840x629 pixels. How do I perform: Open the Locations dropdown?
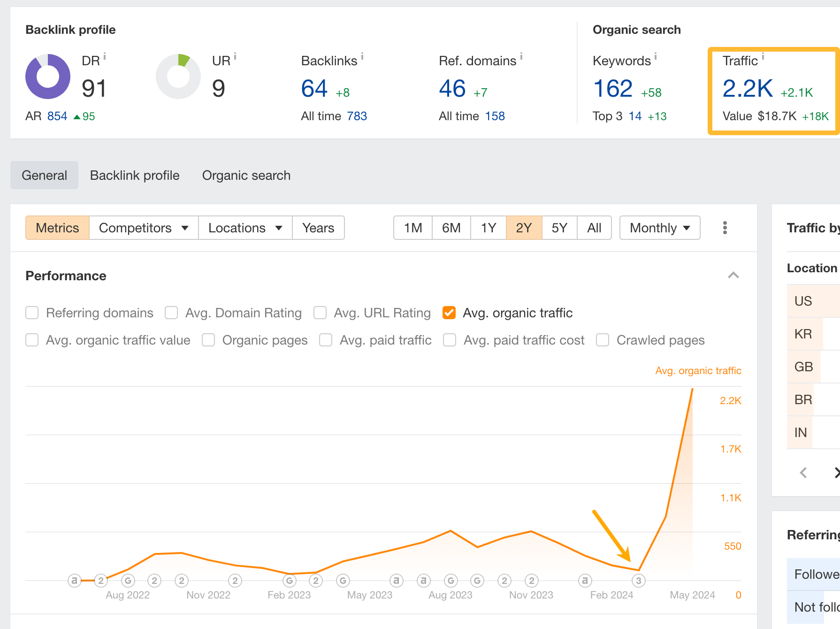pos(244,228)
